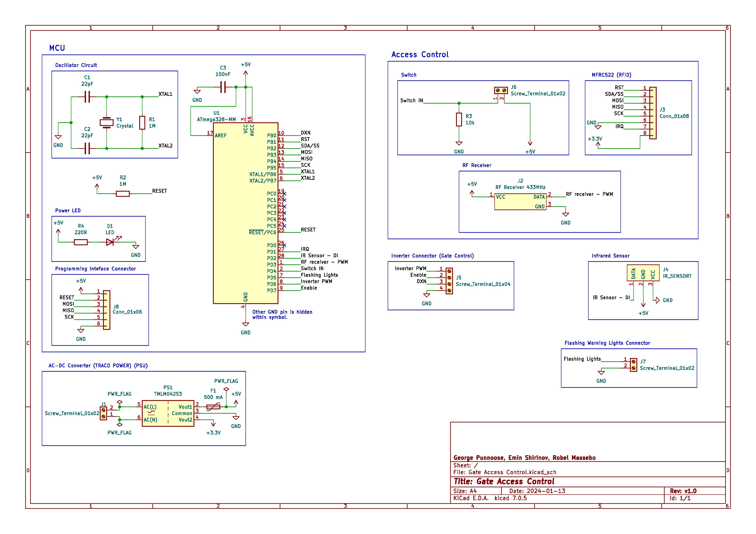Click the 'Title: Gate Access Control' field
This screenshot has width=756, height=534.
click(504, 481)
